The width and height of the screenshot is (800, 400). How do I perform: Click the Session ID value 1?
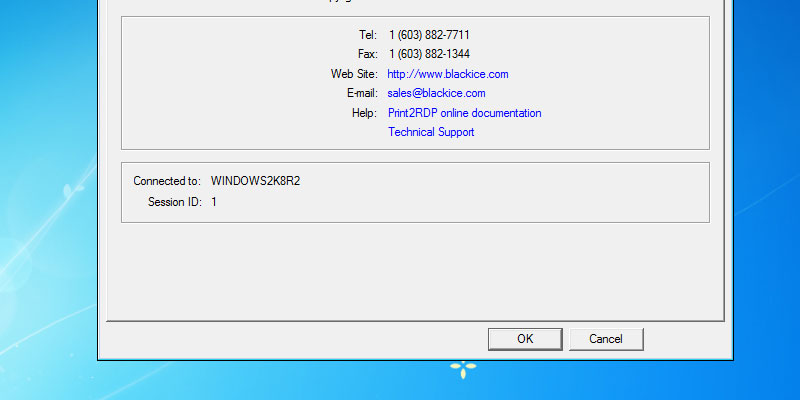pyautogui.click(x=214, y=202)
